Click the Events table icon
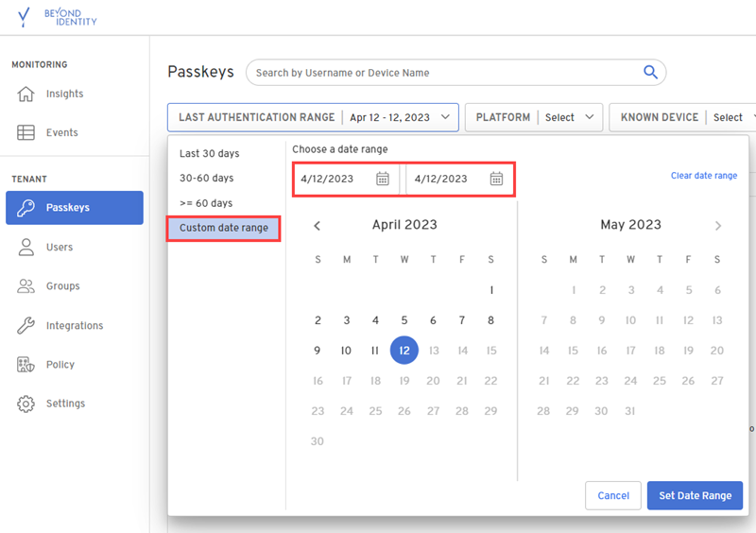Screen dimensions: 756x533 26,132
